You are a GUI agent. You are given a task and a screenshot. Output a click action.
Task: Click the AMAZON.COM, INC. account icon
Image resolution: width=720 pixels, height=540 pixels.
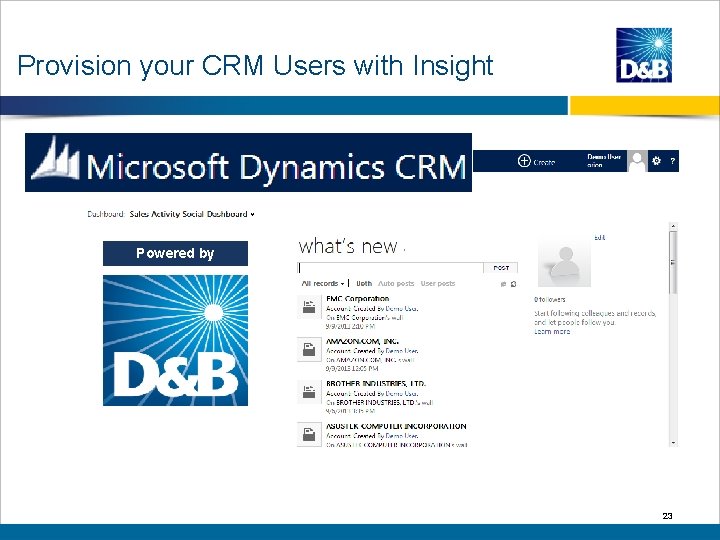coord(309,349)
